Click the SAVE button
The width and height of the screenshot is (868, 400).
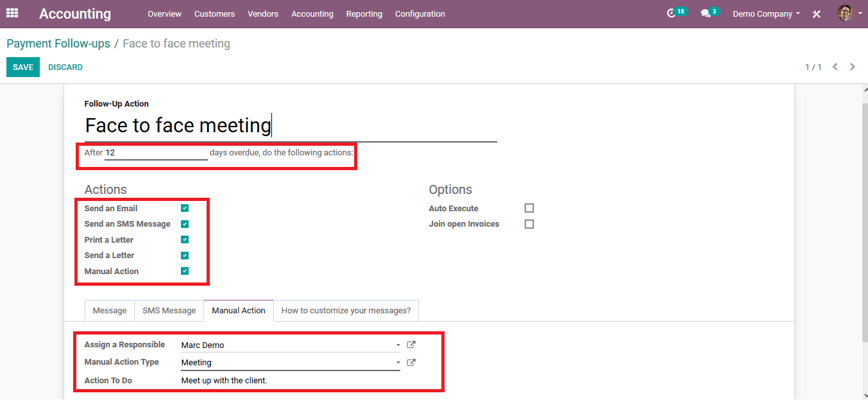[23, 67]
